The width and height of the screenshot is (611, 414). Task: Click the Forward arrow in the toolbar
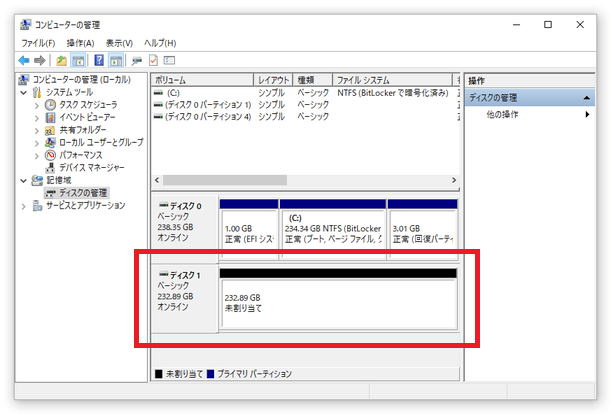40,61
